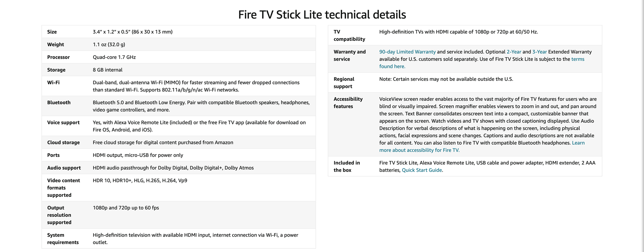This screenshot has width=644, height=252.
Task: Click the Audio support row label
Action: [64, 168]
